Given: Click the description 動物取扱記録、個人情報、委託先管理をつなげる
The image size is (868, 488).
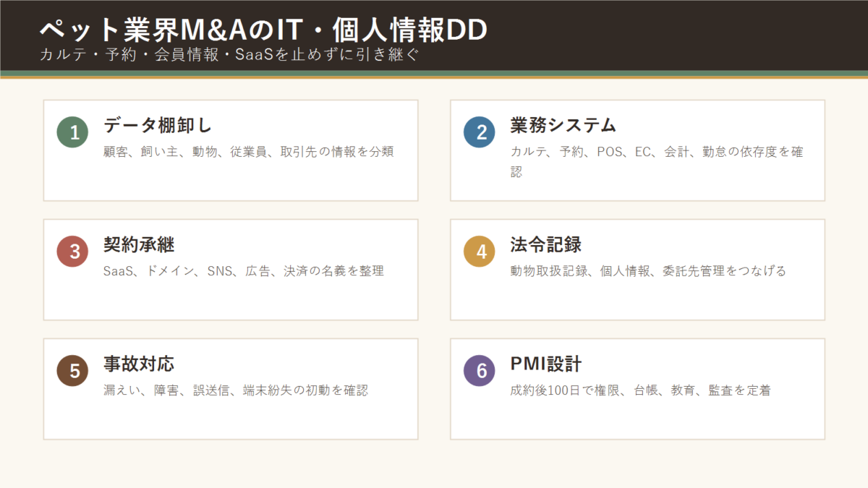Looking at the screenshot, I should pyautogui.click(x=648, y=271).
